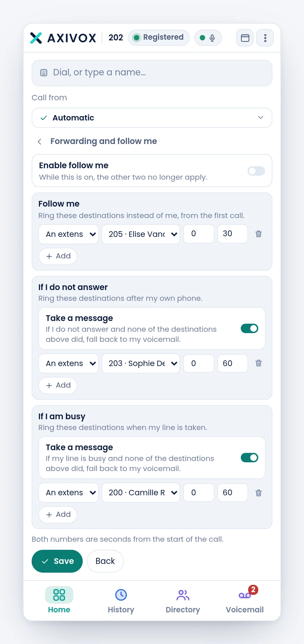Click the AXIVOX logo icon
Image resolution: width=304 pixels, height=644 pixels.
pos(36,38)
